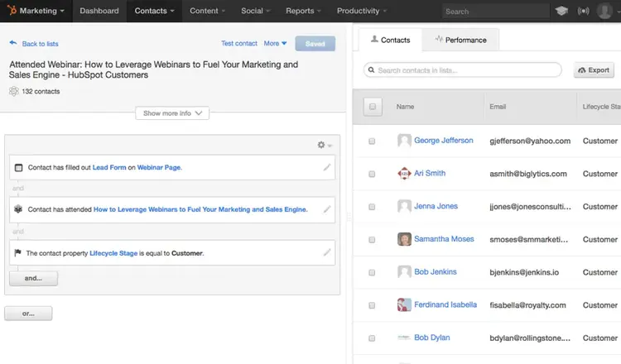
Task: Click Jenna Jones's avatar
Action: (x=404, y=206)
